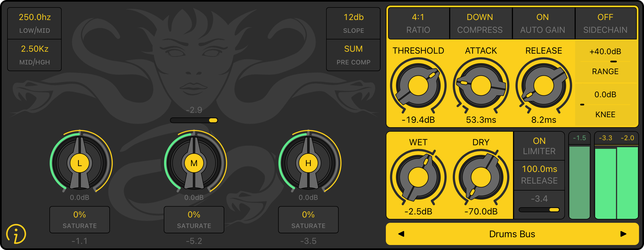
Task: Select the M band gain knob
Action: [x=194, y=163]
